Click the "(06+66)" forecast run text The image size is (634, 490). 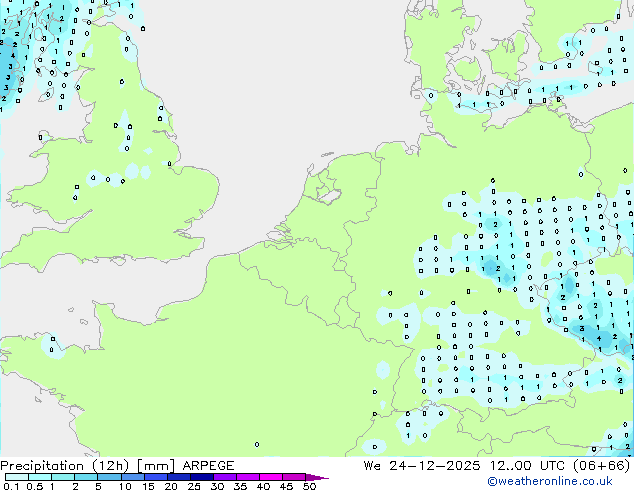click(x=602, y=466)
